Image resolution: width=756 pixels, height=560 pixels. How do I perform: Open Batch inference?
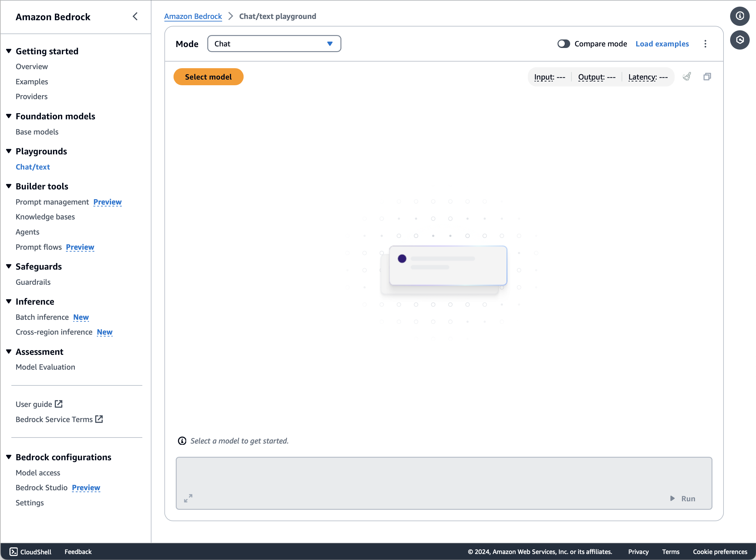point(42,317)
